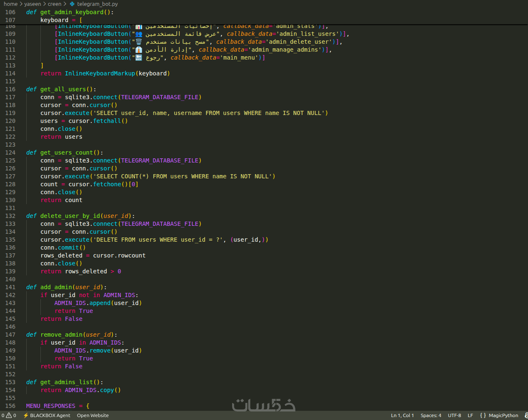Click cursor.fetchone()[0] on line 128
The width and height of the screenshot is (528, 420).
pyautogui.click(x=103, y=184)
